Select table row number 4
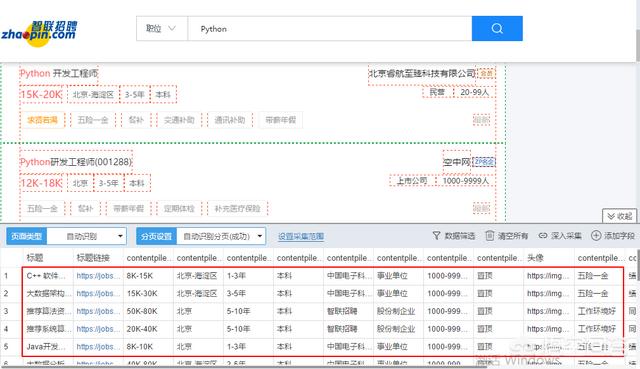 (6, 329)
